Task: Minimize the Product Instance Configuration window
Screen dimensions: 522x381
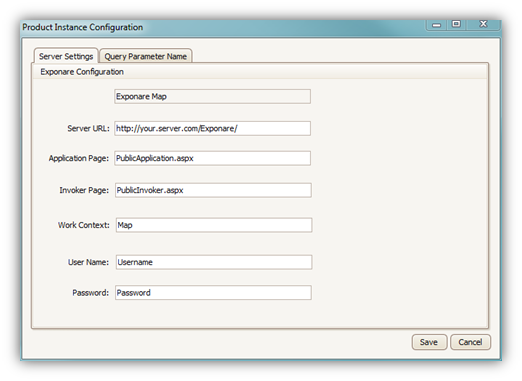Action: pyautogui.click(x=437, y=25)
